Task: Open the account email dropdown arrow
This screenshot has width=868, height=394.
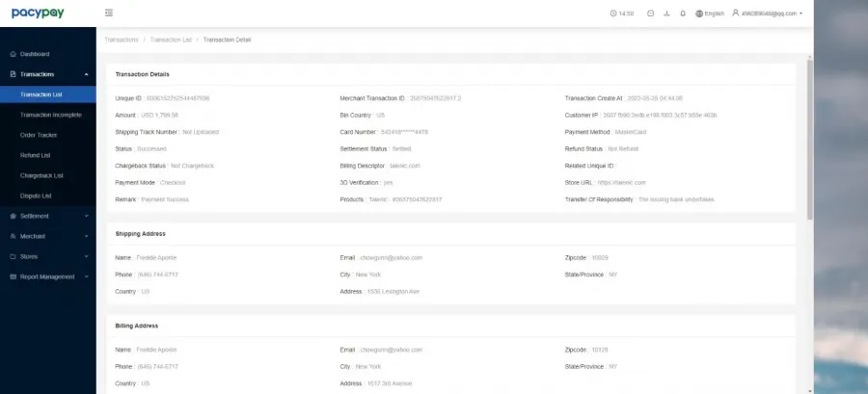Action: pos(801,13)
